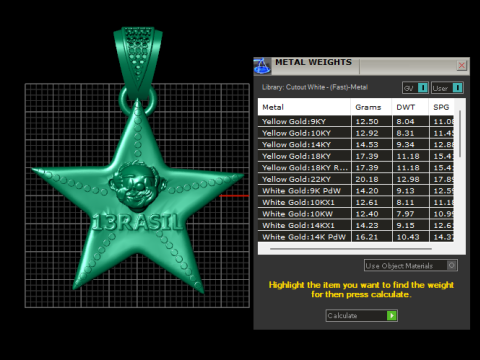Click the Calculate button
The width and height of the screenshot is (480, 360).
tap(361, 315)
